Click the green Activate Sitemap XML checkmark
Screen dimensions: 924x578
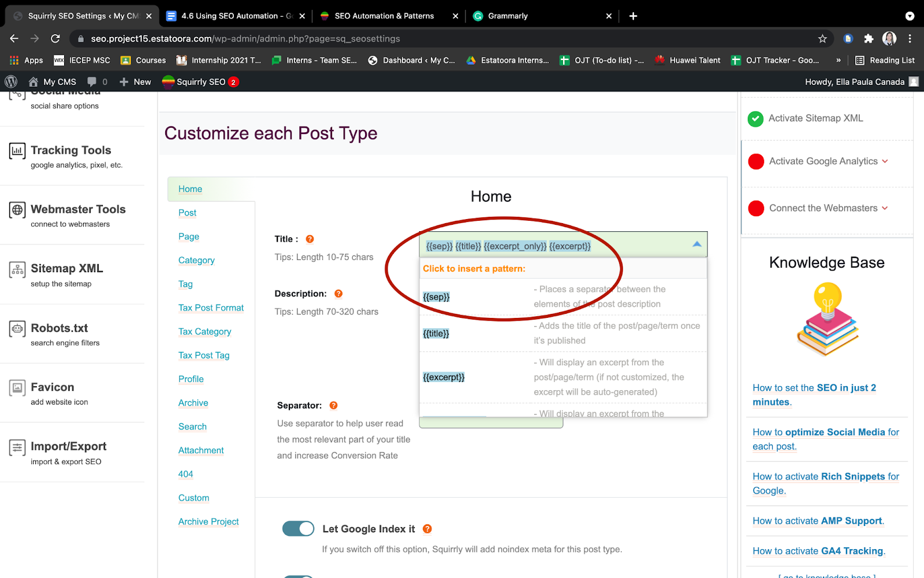[755, 119]
